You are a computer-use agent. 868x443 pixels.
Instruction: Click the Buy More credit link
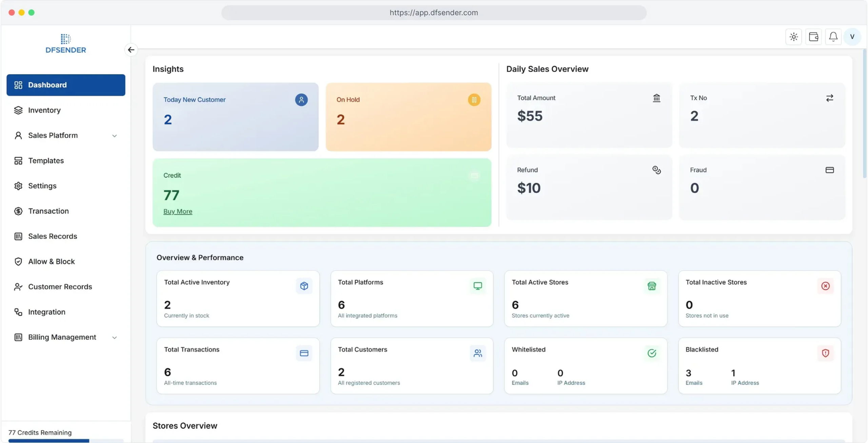178,211
